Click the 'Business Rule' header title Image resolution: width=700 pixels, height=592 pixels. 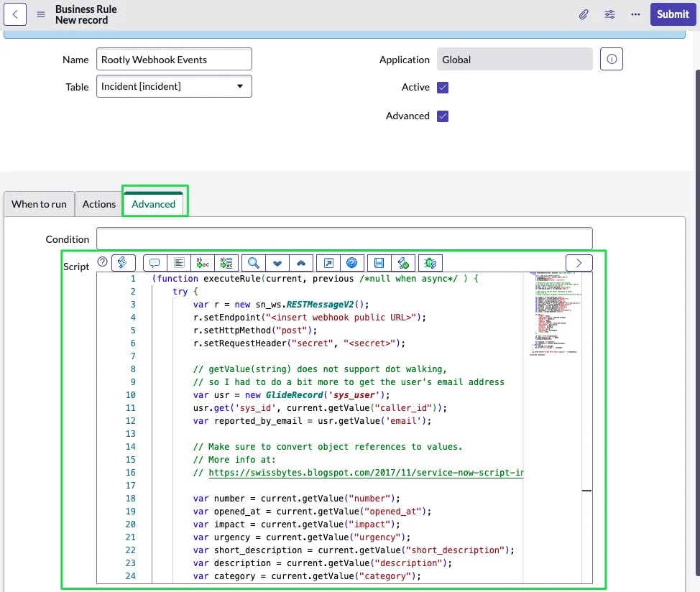(86, 9)
